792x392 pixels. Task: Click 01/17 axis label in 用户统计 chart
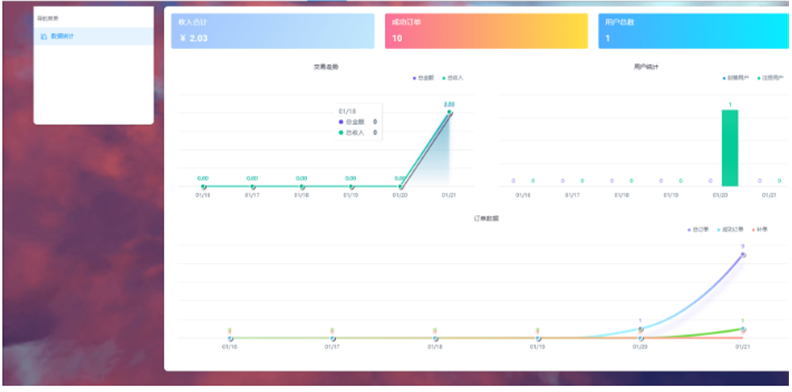click(x=572, y=195)
